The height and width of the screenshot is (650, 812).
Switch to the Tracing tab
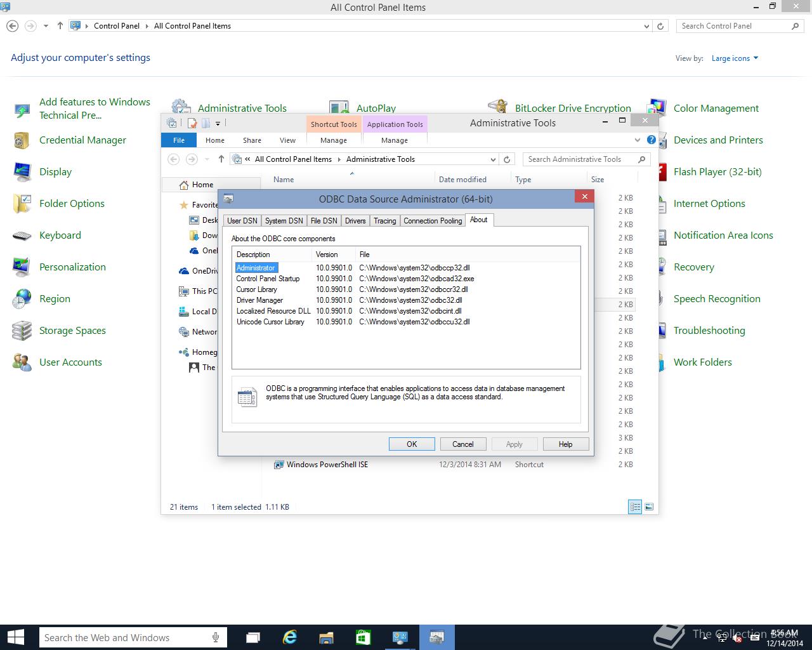tap(384, 220)
